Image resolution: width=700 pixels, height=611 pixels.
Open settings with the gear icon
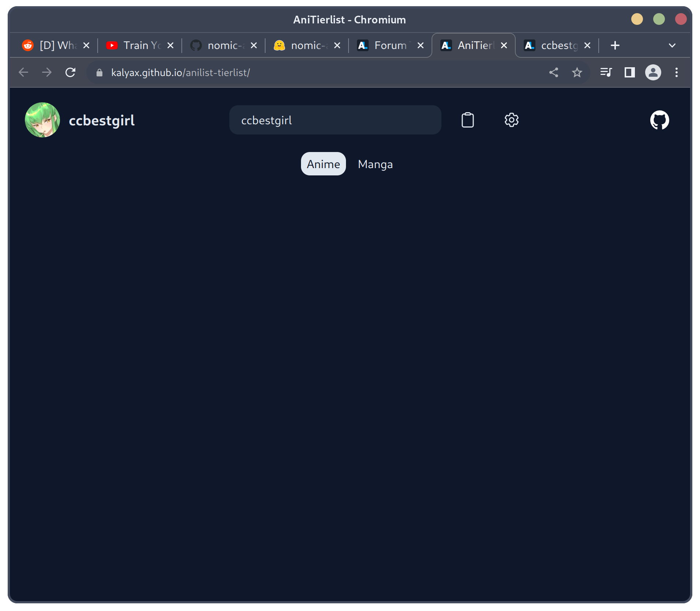click(x=511, y=120)
